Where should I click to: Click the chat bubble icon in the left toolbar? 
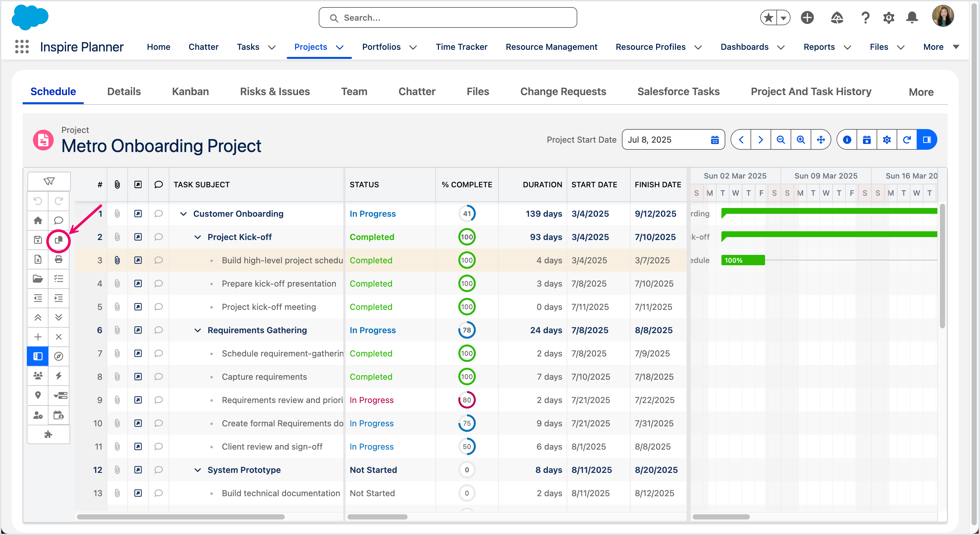[59, 220]
